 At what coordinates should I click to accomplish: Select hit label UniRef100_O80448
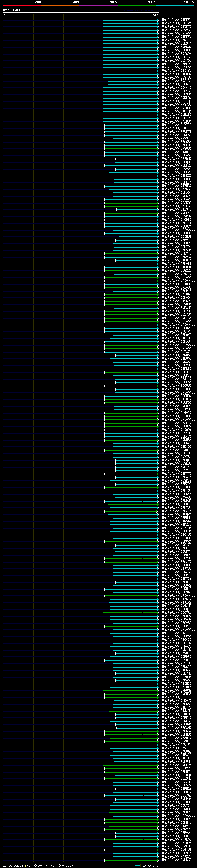coord(176,88)
